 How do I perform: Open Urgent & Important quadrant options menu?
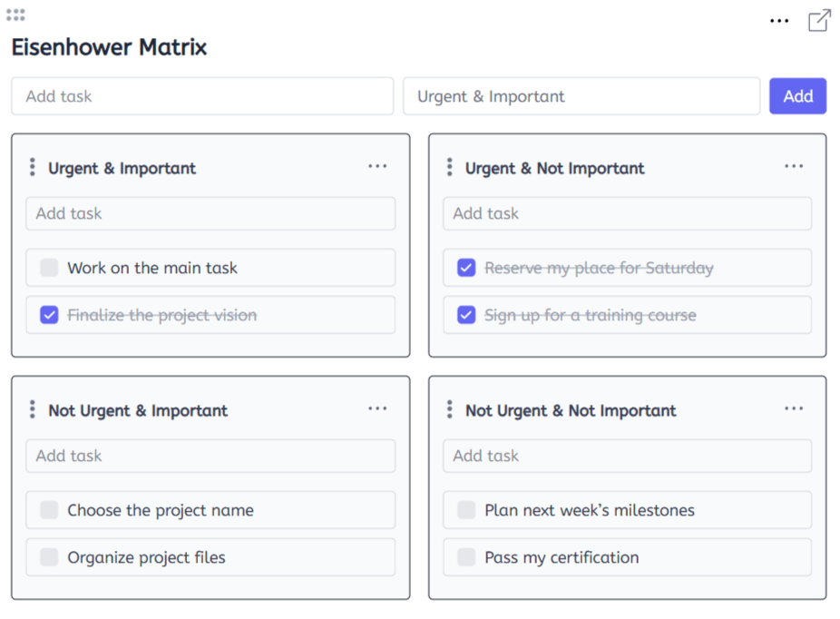point(377,166)
